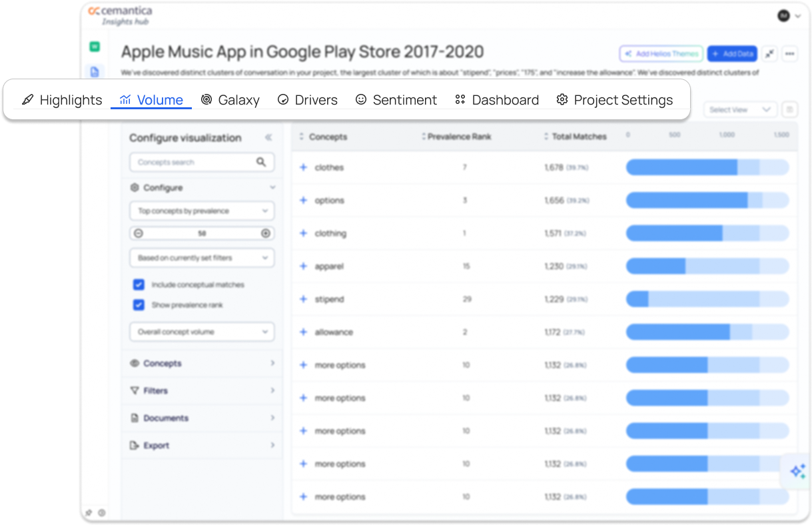The height and width of the screenshot is (525, 812).
Task: Click the collapse view arrows icon
Action: (770, 54)
